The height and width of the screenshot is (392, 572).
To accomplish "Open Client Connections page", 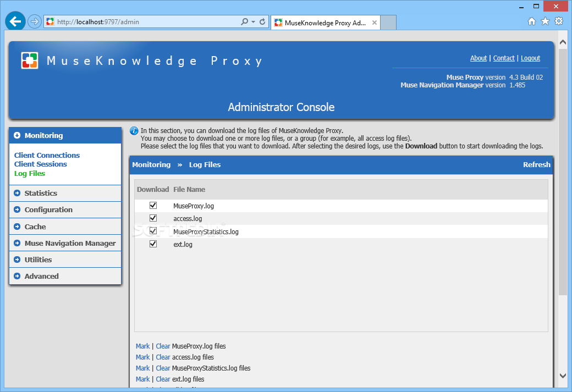I will [x=47, y=155].
